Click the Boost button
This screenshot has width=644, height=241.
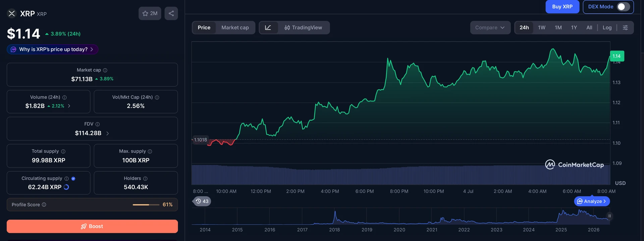(x=92, y=226)
